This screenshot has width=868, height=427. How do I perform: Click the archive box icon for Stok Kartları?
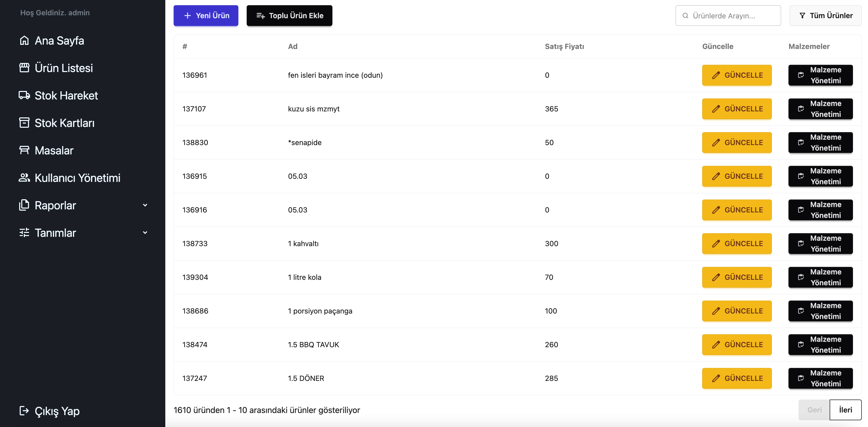[24, 123]
